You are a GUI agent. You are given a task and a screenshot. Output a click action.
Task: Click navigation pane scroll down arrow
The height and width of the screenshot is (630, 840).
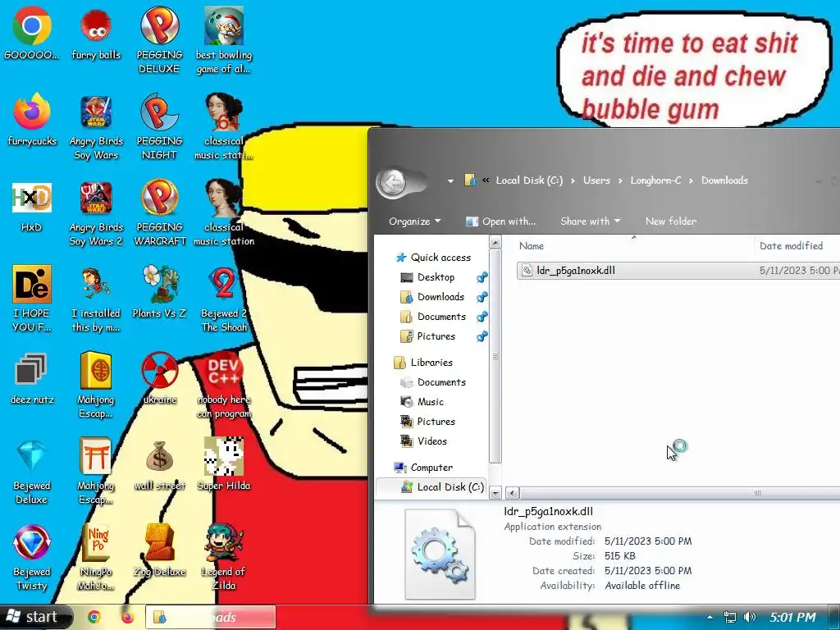pyautogui.click(x=495, y=492)
